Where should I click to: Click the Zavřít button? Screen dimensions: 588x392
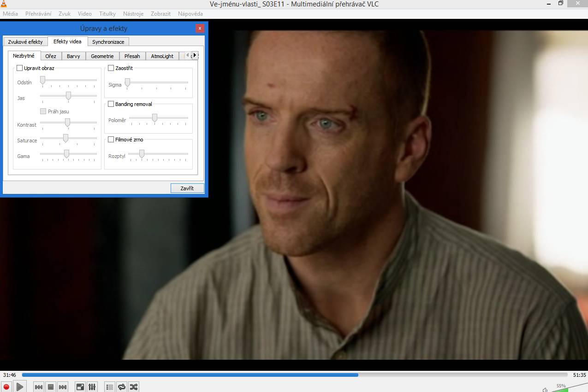click(187, 188)
